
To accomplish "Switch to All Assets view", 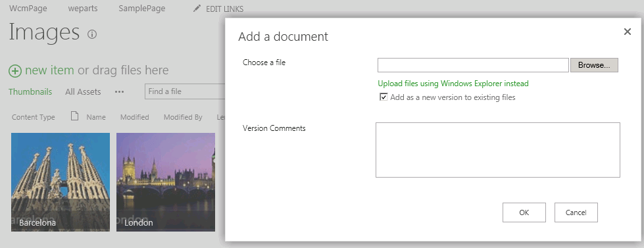I will (x=83, y=91).
